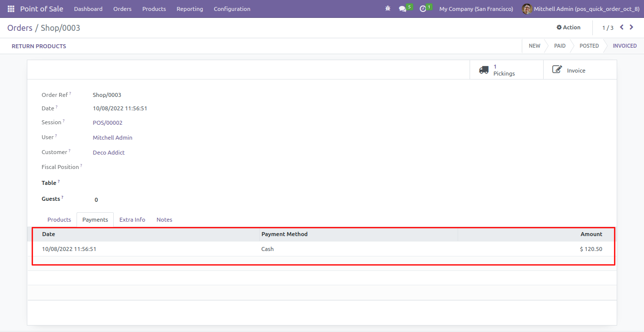644x332 pixels.
Task: Click the Table field label
Action: click(49, 183)
